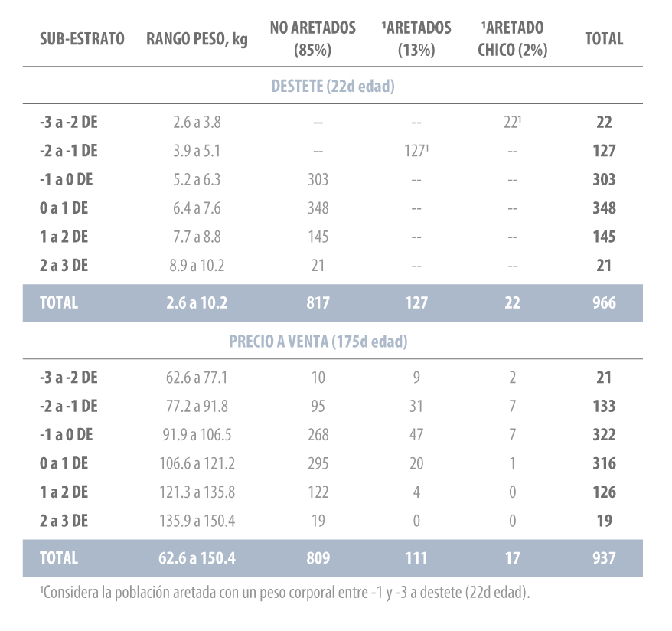Select the PRECIO A VENTA (175d edad) title

coord(318,342)
